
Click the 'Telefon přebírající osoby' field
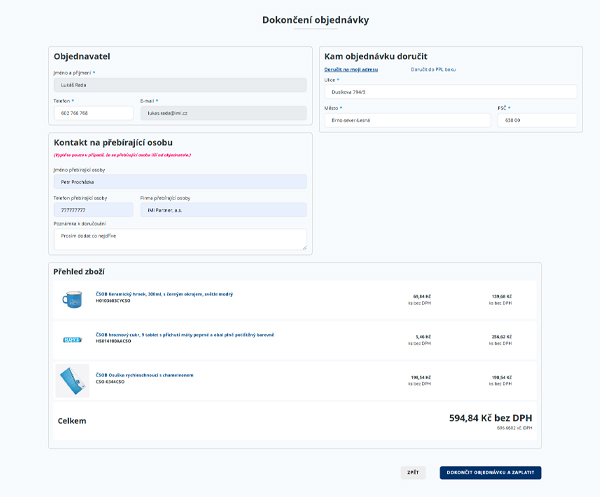pyautogui.click(x=93, y=210)
